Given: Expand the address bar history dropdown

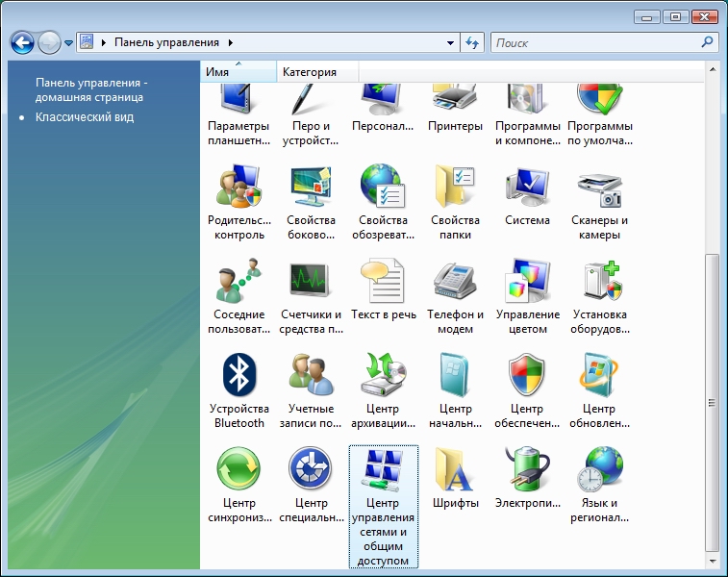Looking at the screenshot, I should pos(451,43).
